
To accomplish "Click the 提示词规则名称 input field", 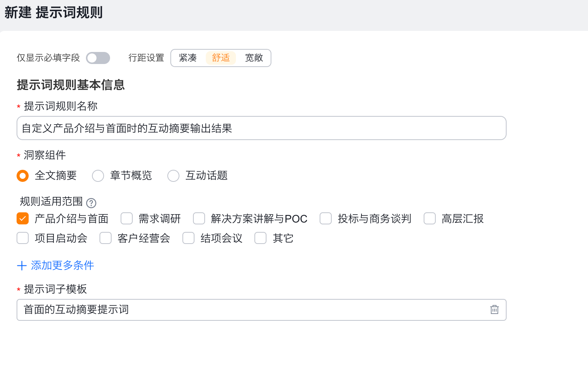I will pos(261,128).
